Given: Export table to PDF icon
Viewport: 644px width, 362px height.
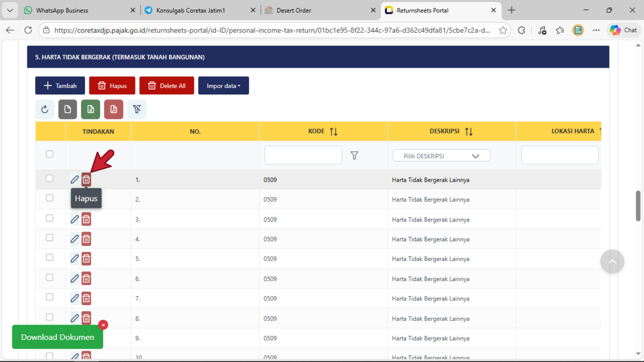Looking at the screenshot, I should [114, 109].
